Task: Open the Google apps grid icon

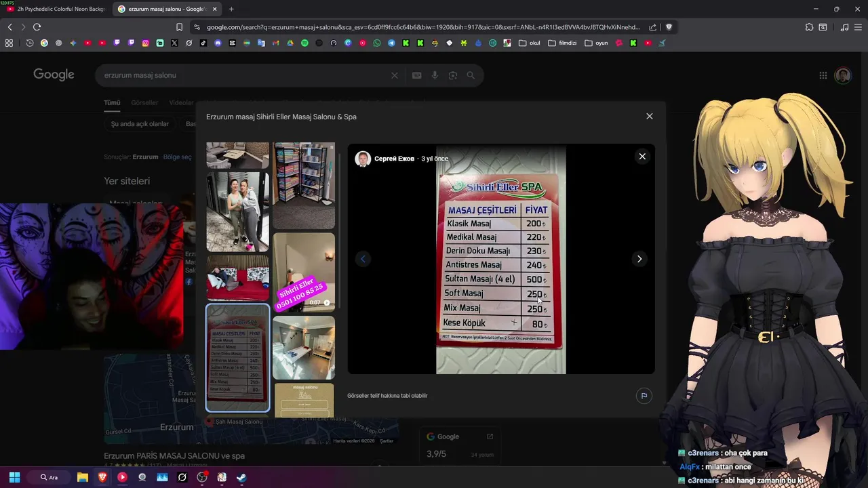Action: pos(823,75)
